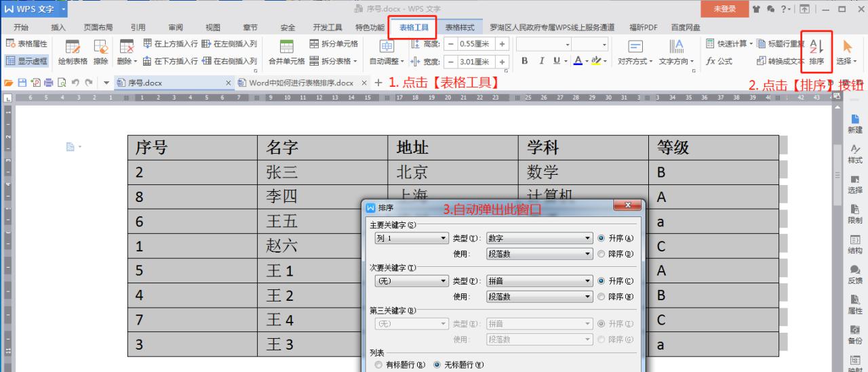Switch to the 插入 tab

(x=58, y=27)
